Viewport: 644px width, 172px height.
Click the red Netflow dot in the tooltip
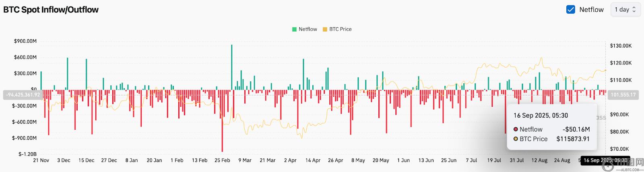tap(516, 129)
